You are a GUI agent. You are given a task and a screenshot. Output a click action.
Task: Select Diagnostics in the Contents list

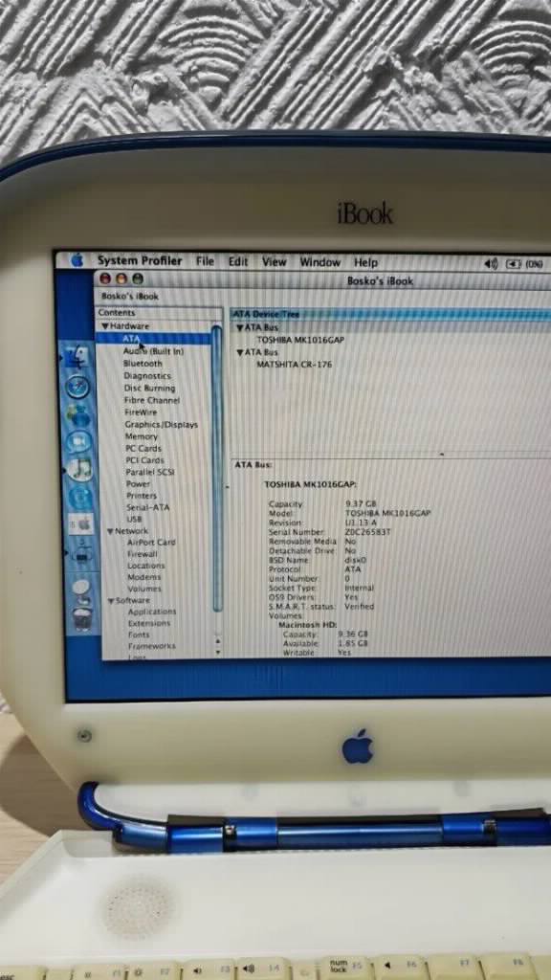pyautogui.click(x=146, y=375)
